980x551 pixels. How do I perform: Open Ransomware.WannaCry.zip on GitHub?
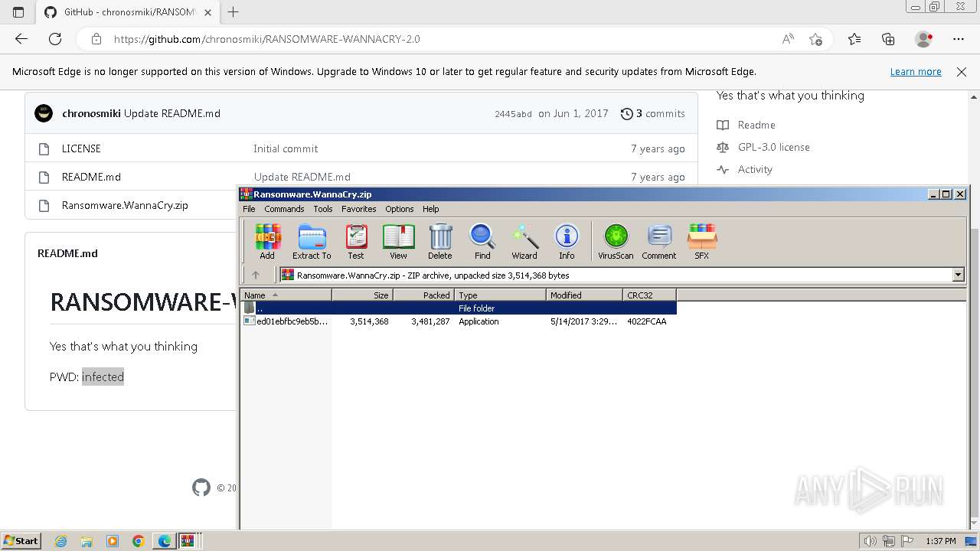[x=125, y=205]
